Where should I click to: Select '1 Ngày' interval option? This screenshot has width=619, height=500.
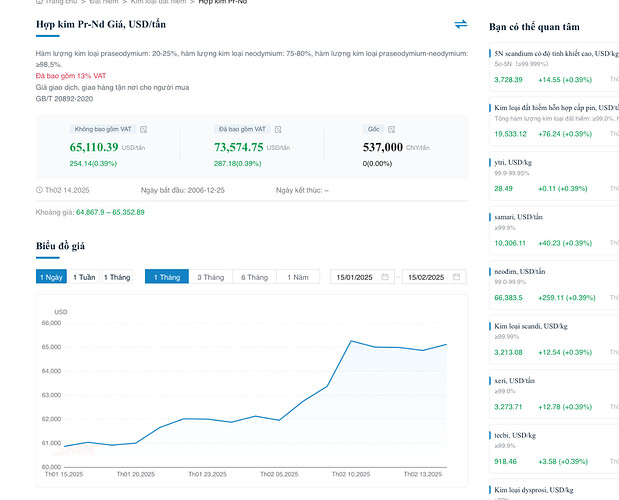click(x=51, y=277)
